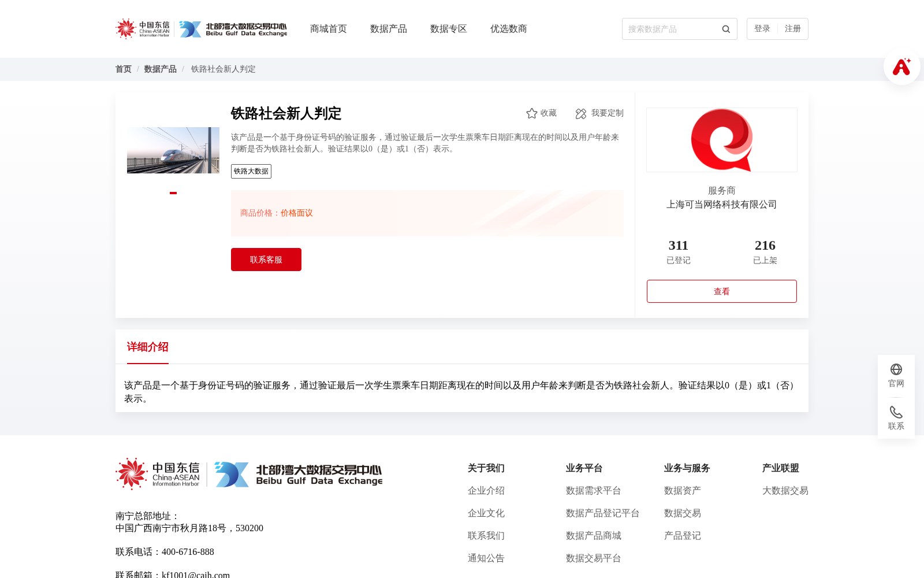924x578 pixels.
Task: Open footer link 通知公告
Action: [x=486, y=558]
